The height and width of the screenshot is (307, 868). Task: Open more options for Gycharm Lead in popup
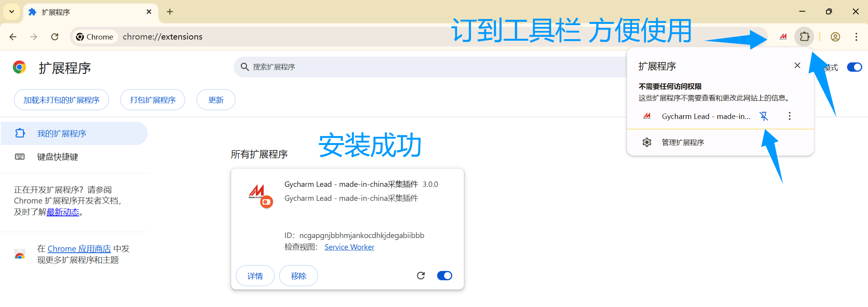click(x=790, y=116)
